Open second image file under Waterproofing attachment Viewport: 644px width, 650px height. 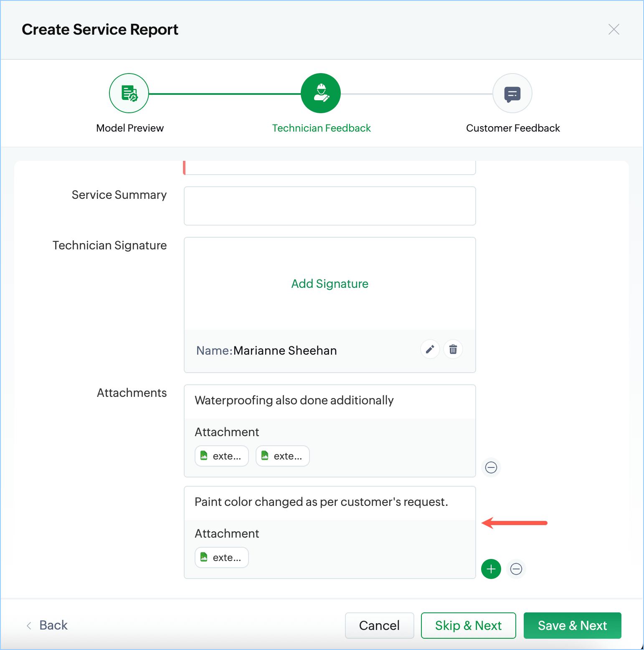point(283,456)
